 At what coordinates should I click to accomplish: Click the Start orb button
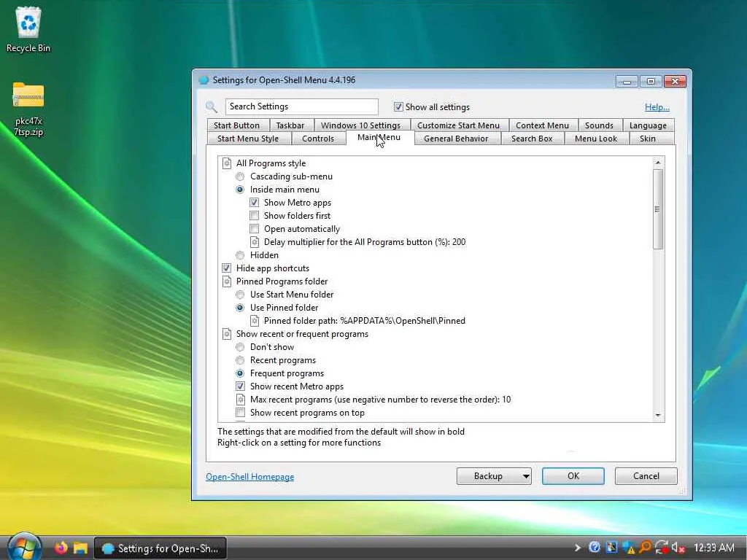[x=24, y=548]
